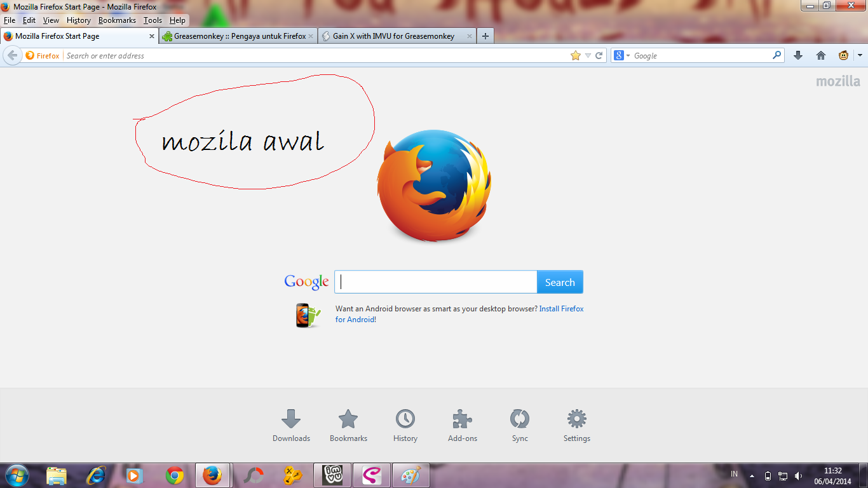Select the Firefox taskbar button
Viewport: 868px width, 488px height.
coord(212,475)
